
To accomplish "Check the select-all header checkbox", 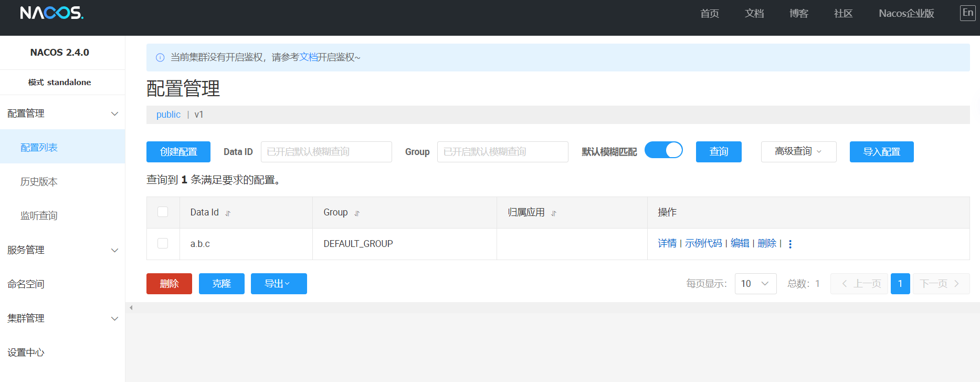I will pos(163,212).
